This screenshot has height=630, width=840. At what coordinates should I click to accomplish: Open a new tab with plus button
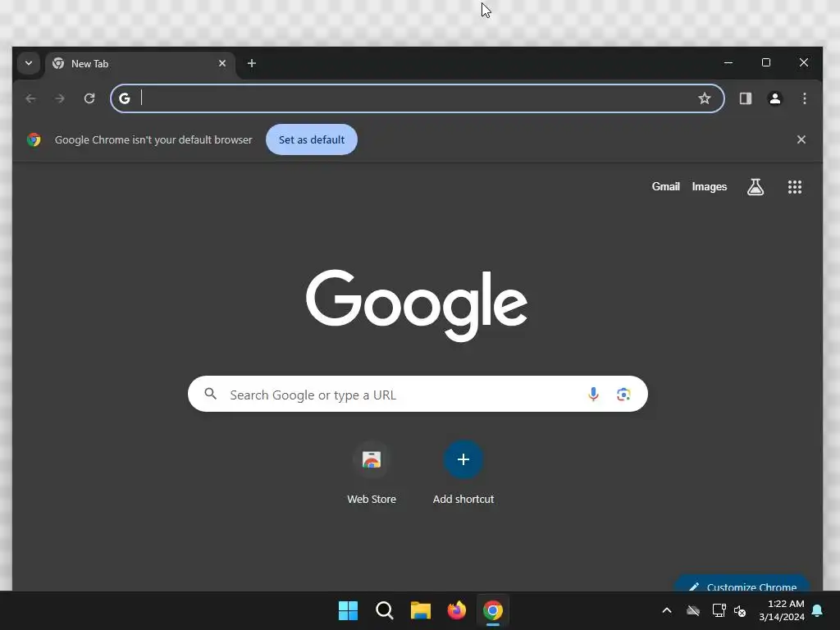click(251, 63)
